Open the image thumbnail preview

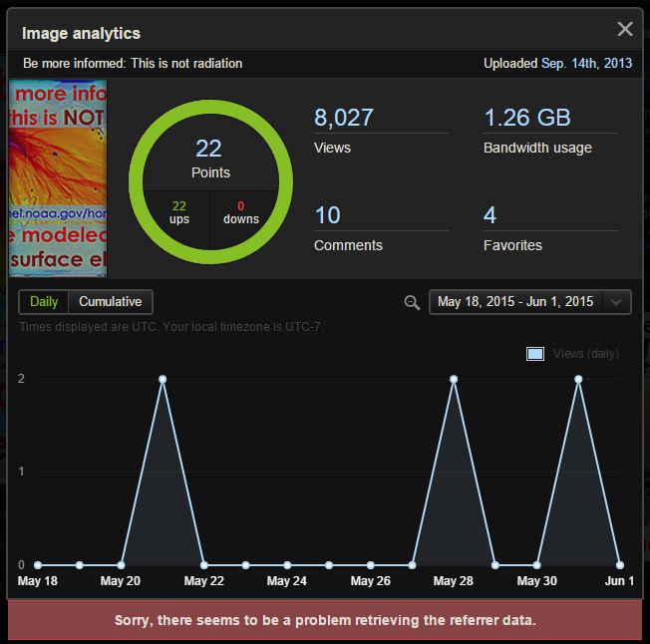58,177
